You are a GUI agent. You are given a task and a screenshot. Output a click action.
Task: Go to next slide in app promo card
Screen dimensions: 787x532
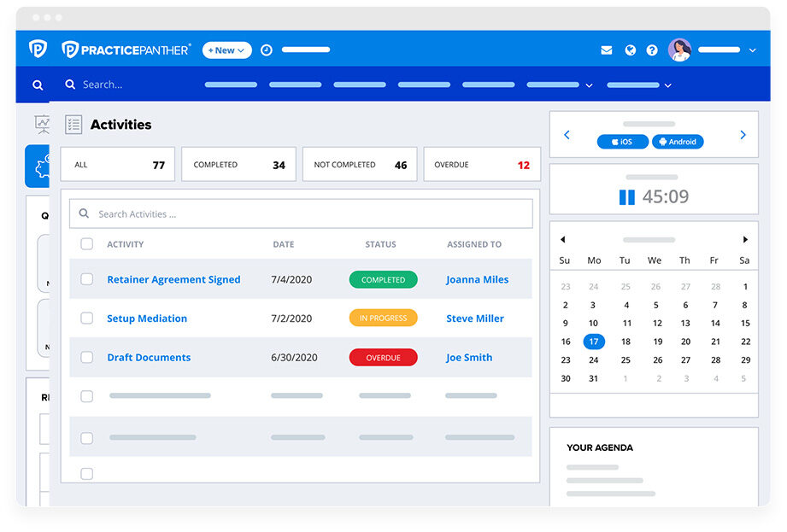[743, 135]
